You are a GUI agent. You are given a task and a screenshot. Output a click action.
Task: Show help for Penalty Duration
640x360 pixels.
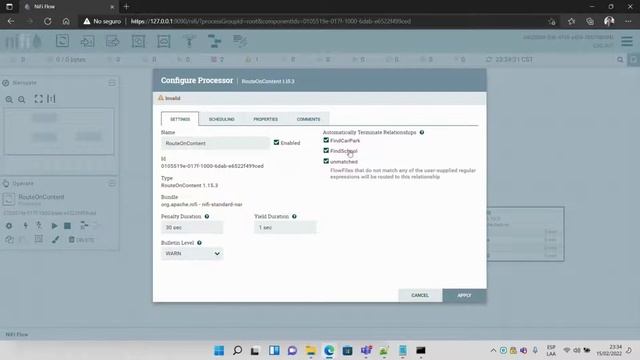point(207,216)
